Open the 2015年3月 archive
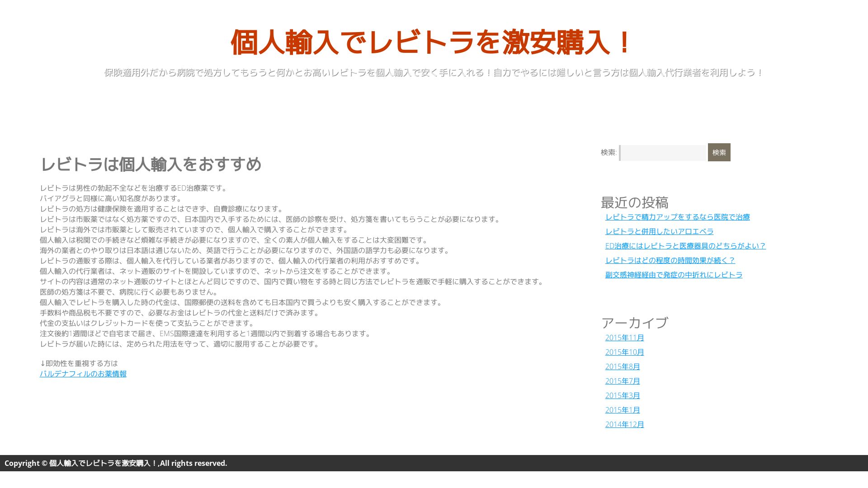The width and height of the screenshot is (868, 488). point(623,395)
